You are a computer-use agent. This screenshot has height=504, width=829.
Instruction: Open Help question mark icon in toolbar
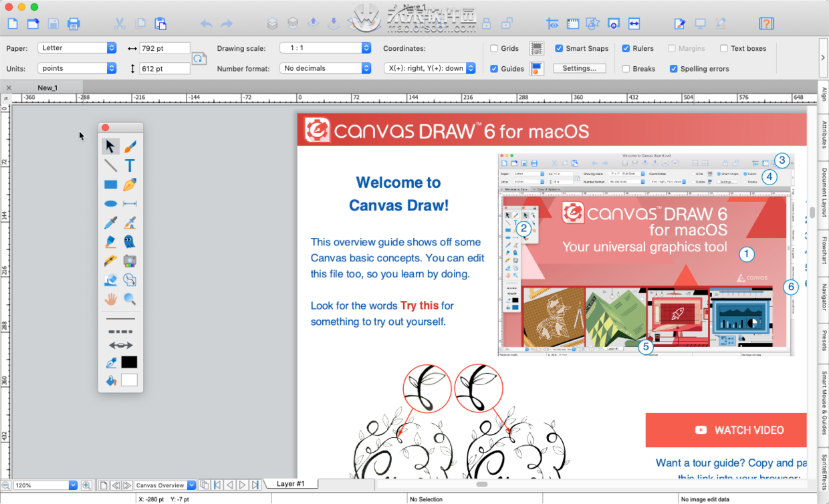click(x=766, y=24)
